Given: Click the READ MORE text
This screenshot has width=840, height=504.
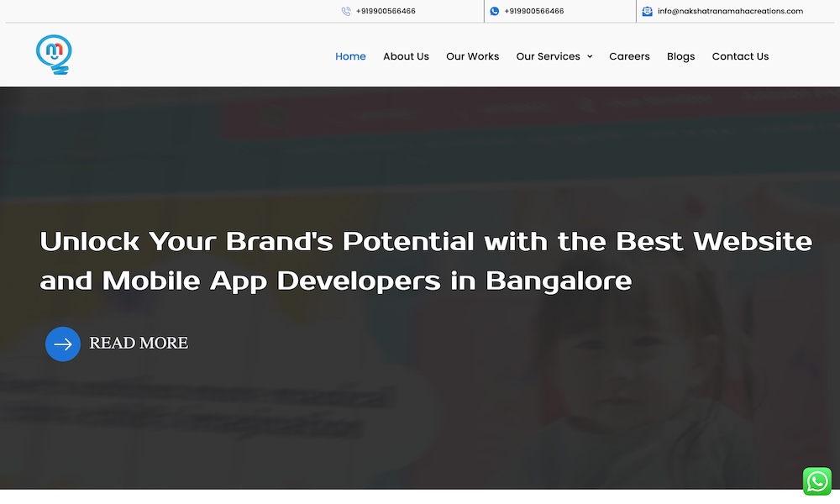Looking at the screenshot, I should tap(139, 344).
